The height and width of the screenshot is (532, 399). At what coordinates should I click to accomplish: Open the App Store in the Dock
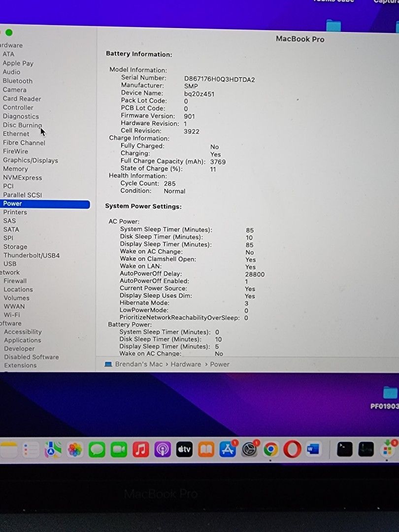[x=228, y=449]
